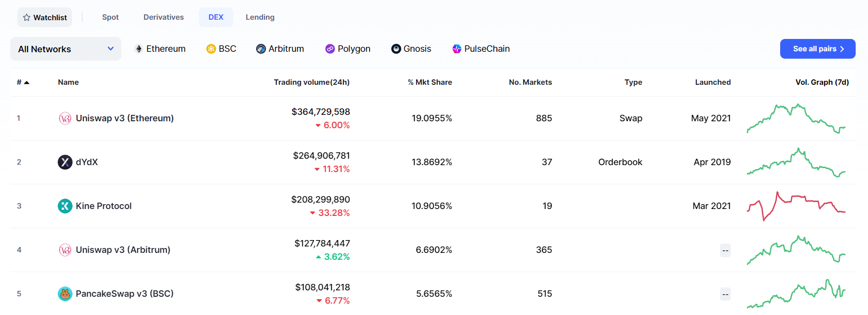The height and width of the screenshot is (315, 868).
Task: View the dYdX 7d volume graph
Action: tap(796, 162)
